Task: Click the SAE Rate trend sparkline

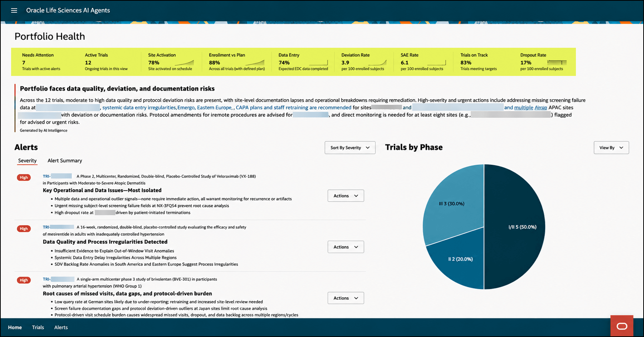Action: (436, 63)
